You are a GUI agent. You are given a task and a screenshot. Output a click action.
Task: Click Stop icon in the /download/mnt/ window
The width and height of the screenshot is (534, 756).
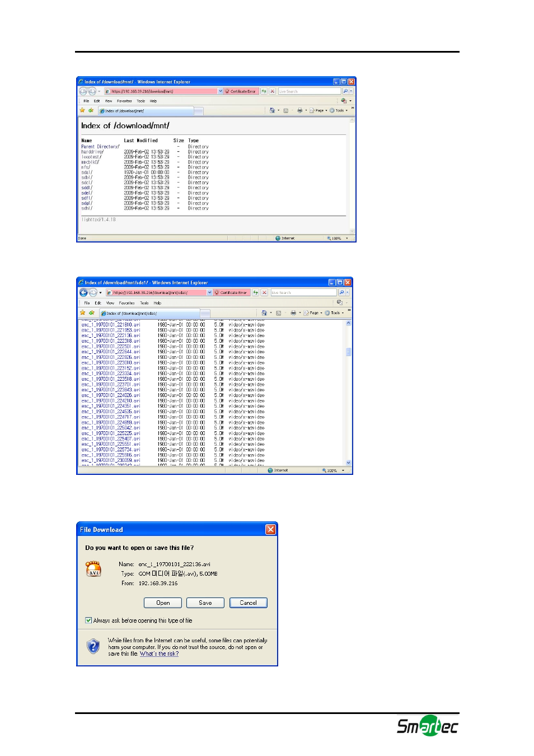272,91
